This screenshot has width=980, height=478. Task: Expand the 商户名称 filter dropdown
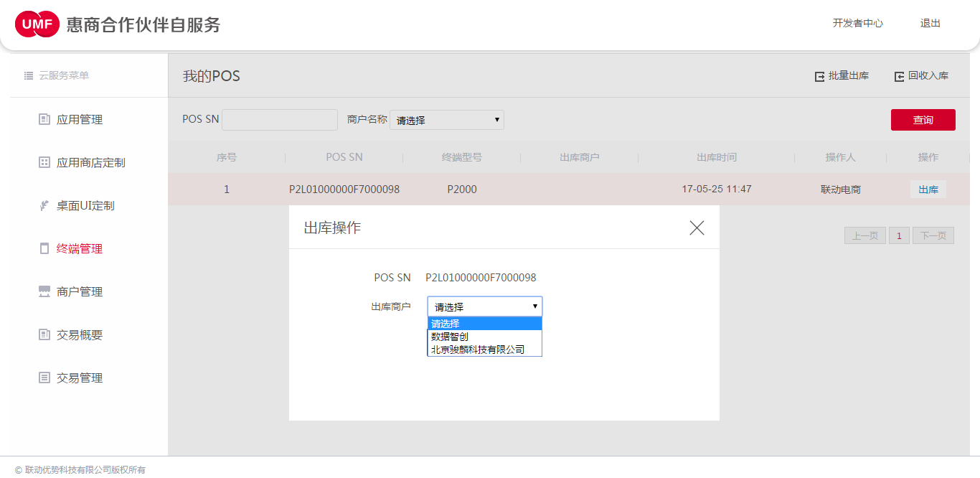pos(447,120)
